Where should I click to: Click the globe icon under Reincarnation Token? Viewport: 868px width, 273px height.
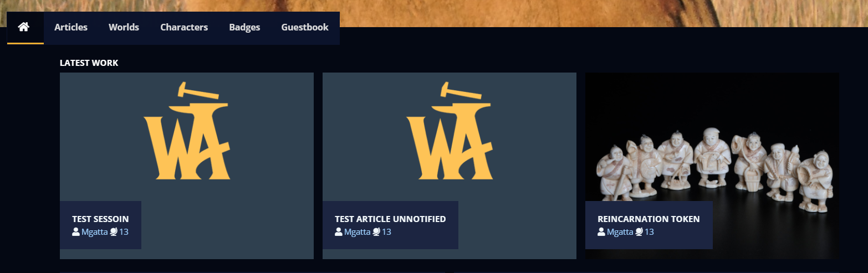[639, 232]
